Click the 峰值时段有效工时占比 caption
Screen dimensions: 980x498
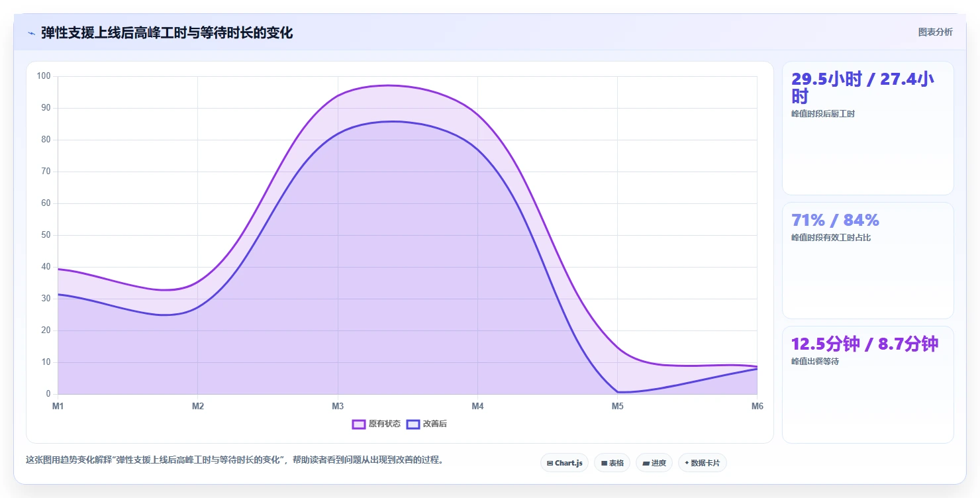pyautogui.click(x=831, y=238)
